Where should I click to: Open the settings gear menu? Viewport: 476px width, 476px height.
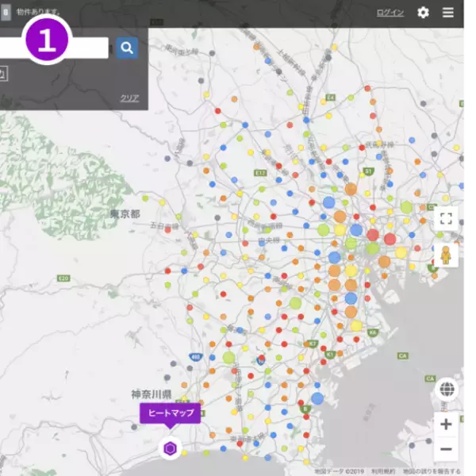tap(423, 13)
